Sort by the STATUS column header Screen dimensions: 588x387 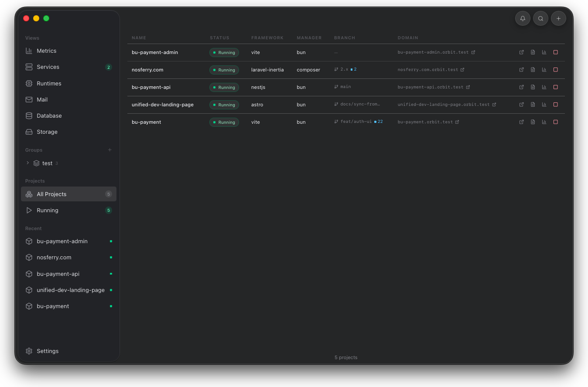tap(219, 38)
